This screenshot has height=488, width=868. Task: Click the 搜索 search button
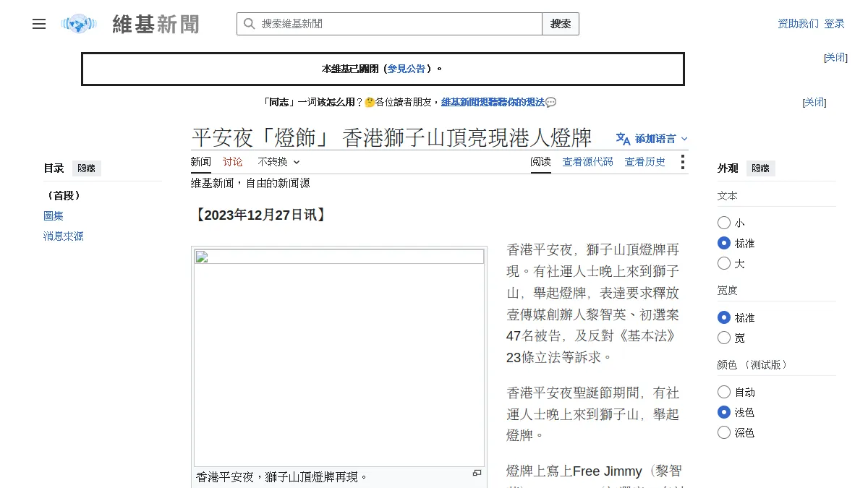[x=561, y=24]
